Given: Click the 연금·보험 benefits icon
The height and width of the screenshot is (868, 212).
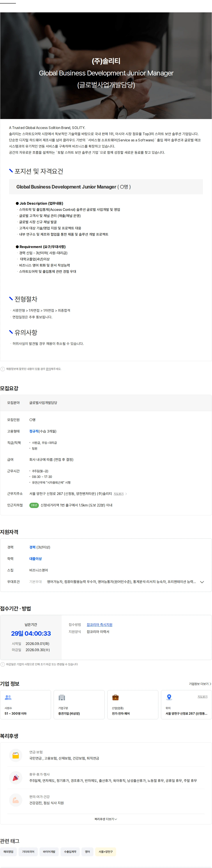Looking at the screenshot, I should coord(15,755).
